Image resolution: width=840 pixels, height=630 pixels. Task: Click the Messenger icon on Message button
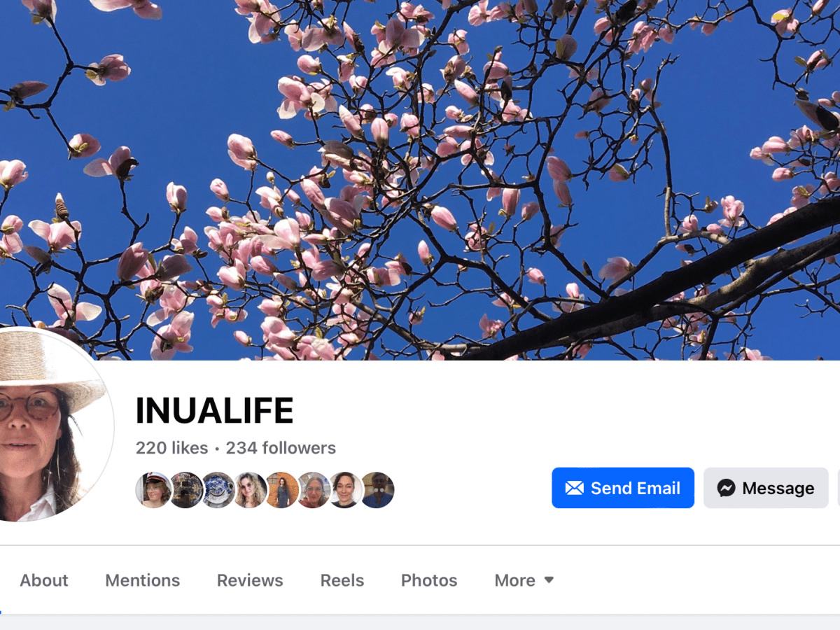coord(726,488)
